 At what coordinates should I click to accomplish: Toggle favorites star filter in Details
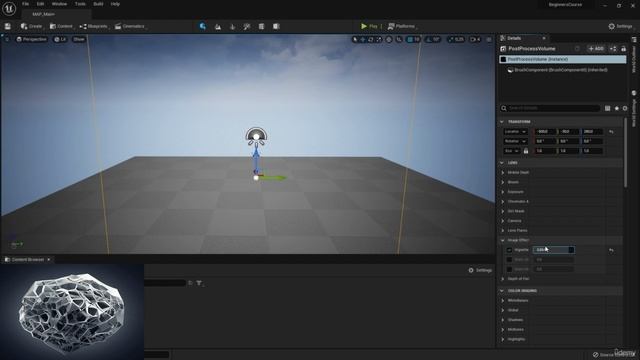click(x=617, y=108)
